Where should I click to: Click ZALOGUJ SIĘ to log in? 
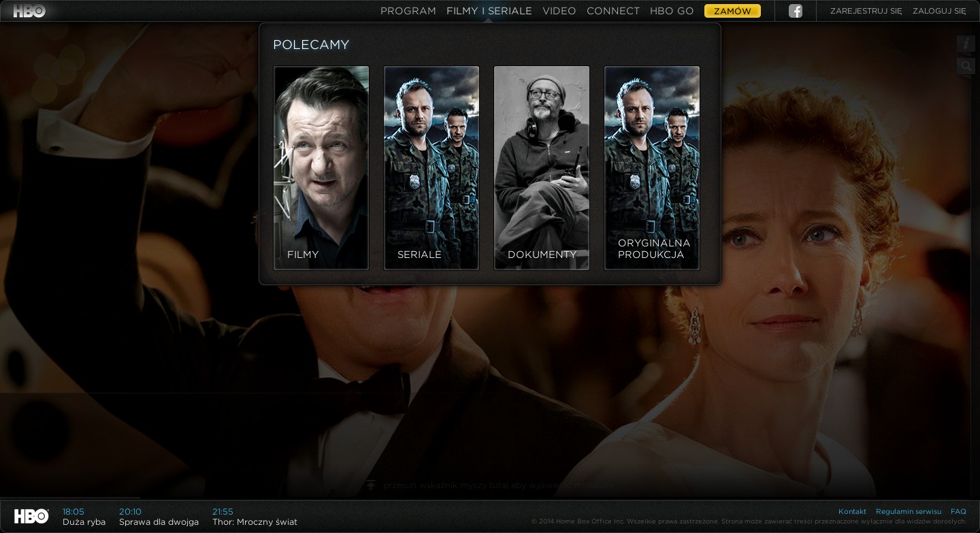[x=939, y=11]
